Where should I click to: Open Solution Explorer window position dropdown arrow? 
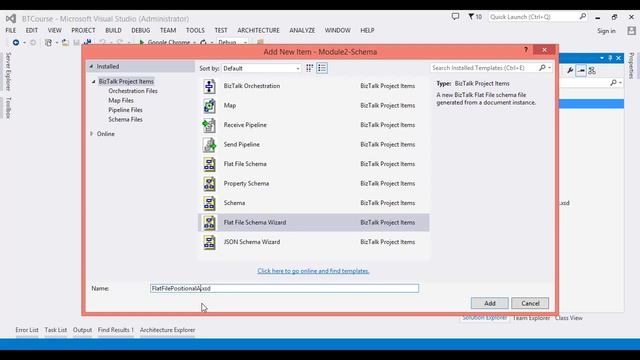602,58
